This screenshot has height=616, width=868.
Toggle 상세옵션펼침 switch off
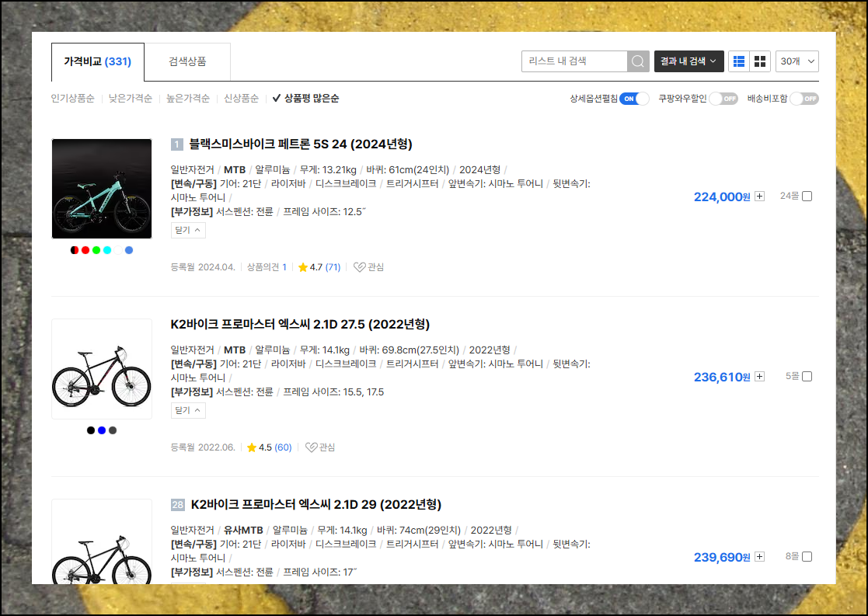[634, 99]
